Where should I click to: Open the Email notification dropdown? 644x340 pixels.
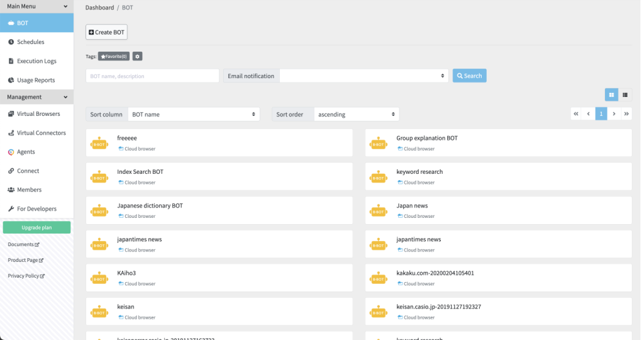point(364,76)
